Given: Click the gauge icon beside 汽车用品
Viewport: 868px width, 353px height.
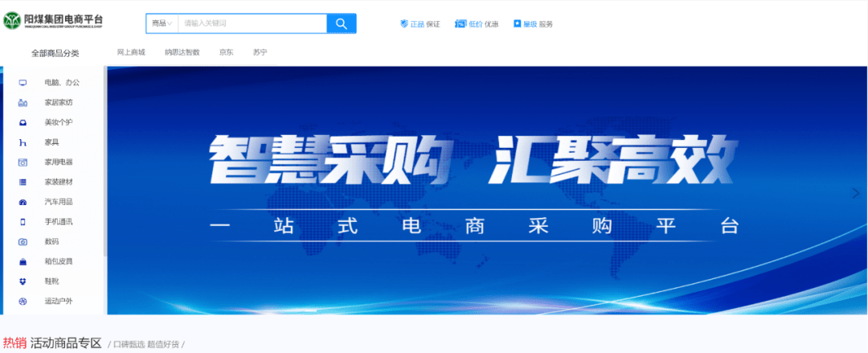Looking at the screenshot, I should 23,203.
